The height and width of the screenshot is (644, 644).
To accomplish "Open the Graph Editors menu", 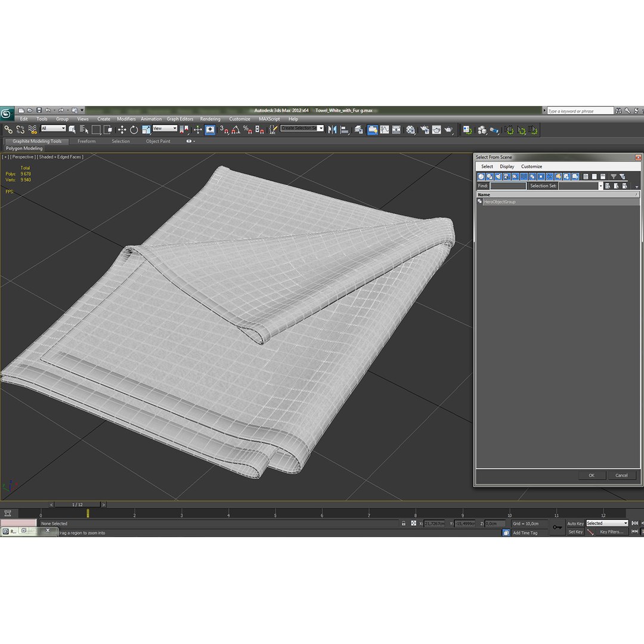I will [x=180, y=119].
